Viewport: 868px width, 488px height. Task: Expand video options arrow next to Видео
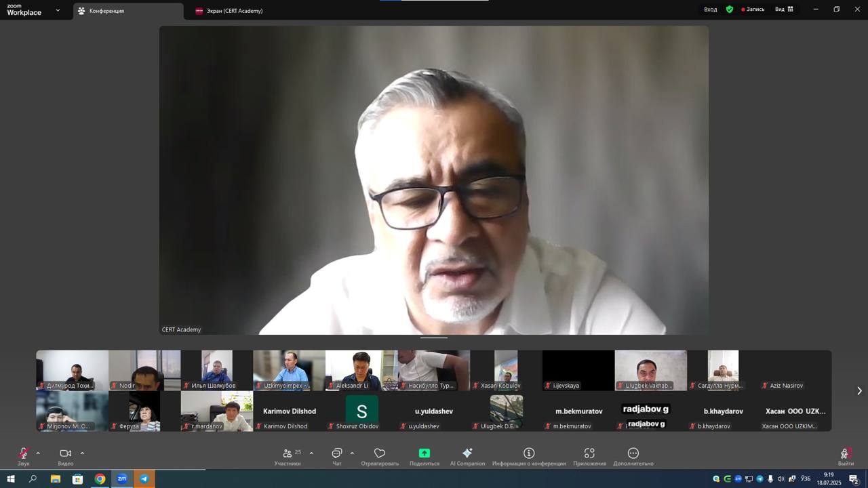[82, 453]
